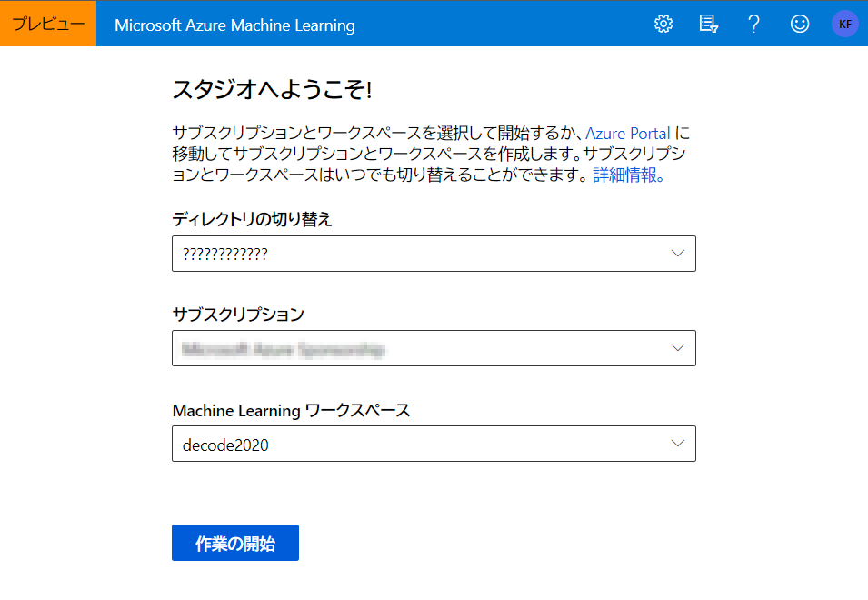Open the directory and subscription filter icon
868x600 pixels.
pos(709,24)
